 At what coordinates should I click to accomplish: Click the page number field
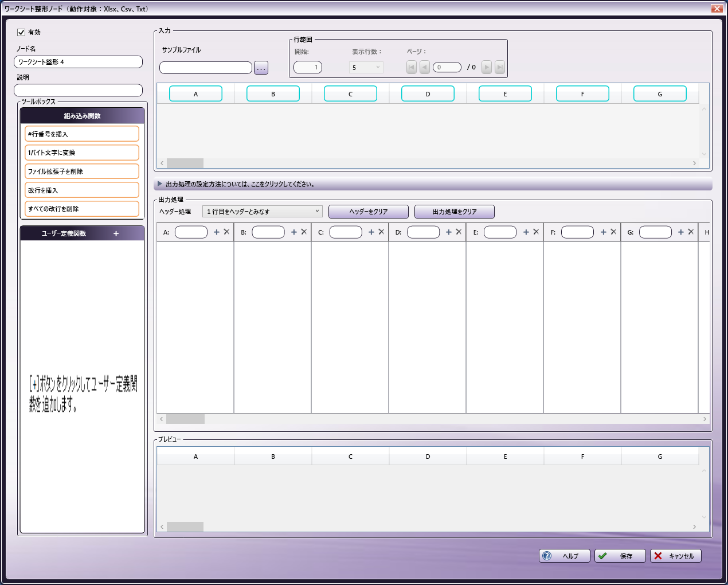[447, 67]
